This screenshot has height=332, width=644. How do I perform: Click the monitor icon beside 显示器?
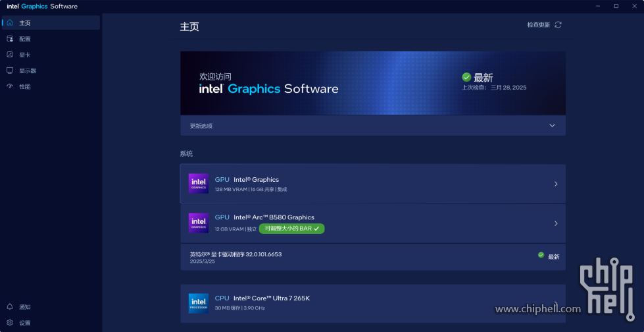point(10,70)
